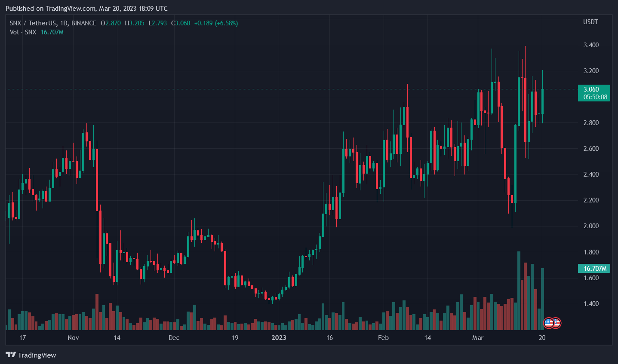Screen dimensions: 618x364
Task: Click the 19 date label on time axis
Action: pyautogui.click(x=235, y=338)
